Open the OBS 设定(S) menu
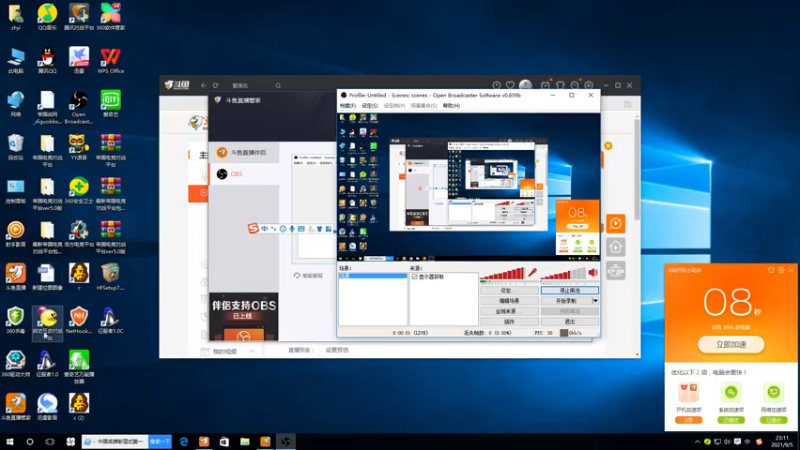The height and width of the screenshot is (450, 800). pyautogui.click(x=369, y=106)
